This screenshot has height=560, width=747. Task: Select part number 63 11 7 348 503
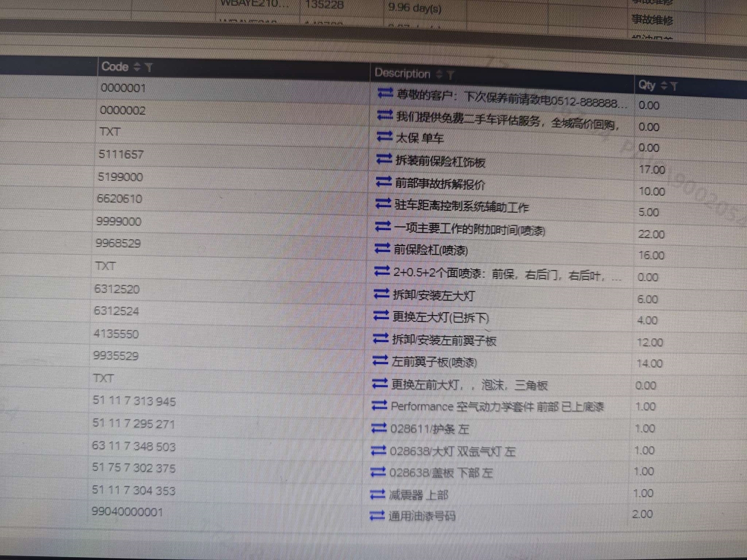point(134,446)
